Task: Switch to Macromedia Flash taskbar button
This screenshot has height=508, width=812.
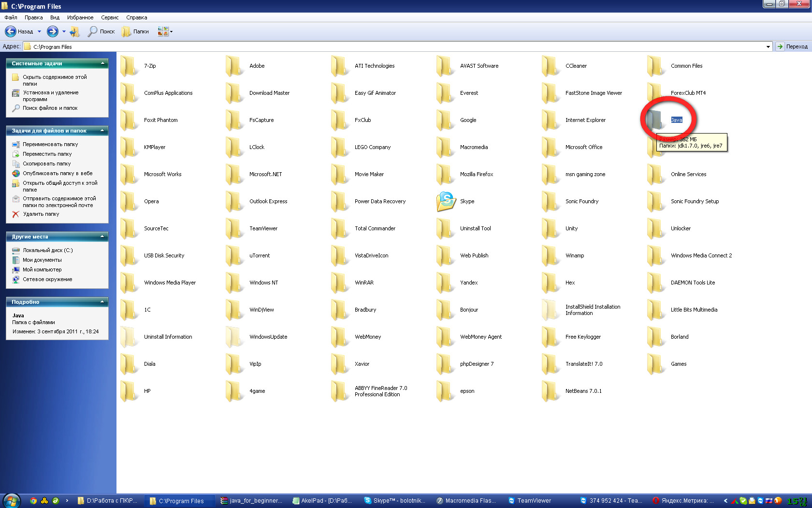Action: pos(466,501)
